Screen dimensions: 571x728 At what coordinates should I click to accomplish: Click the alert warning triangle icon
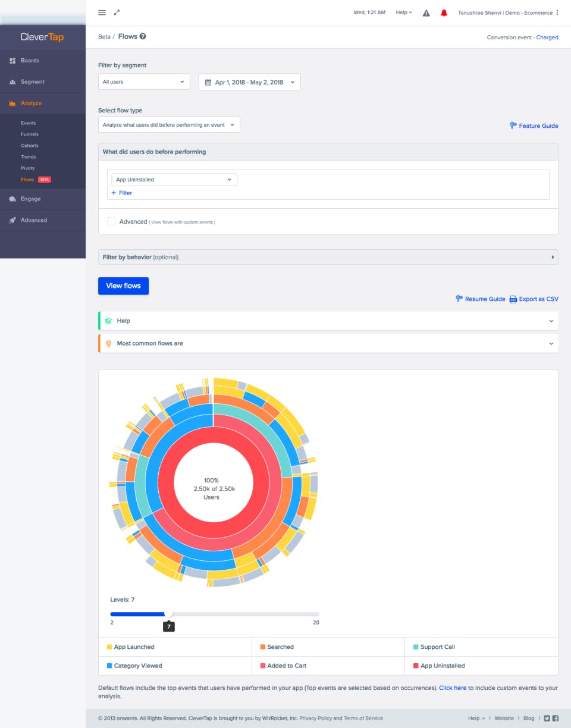tap(426, 12)
